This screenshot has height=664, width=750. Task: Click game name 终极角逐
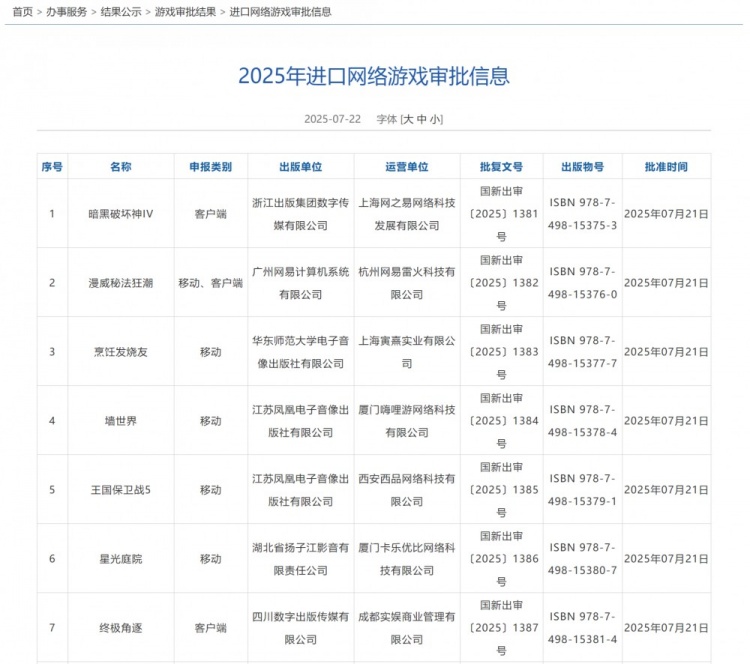[x=121, y=628]
